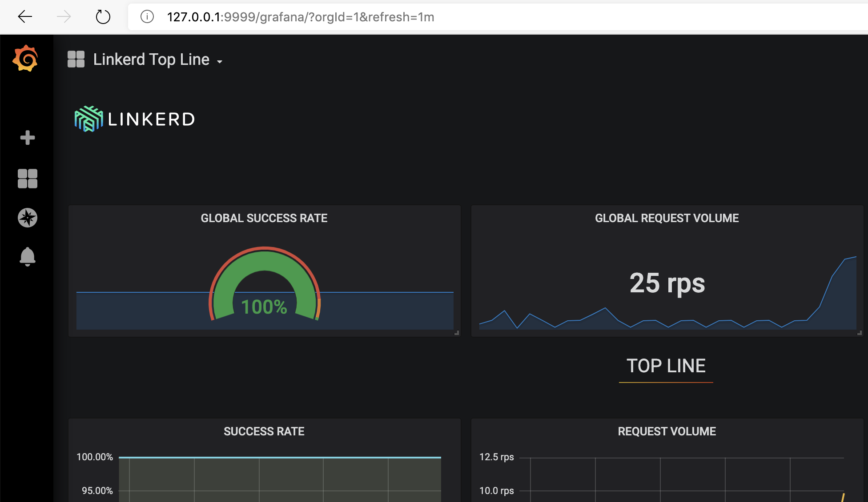
Task: Open the Global Success Rate panel title menu
Action: click(264, 218)
